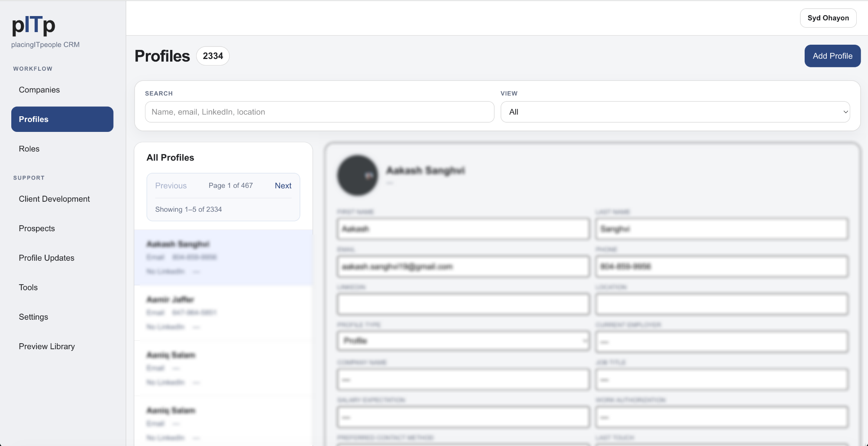Click the profile search input field

[x=319, y=112]
